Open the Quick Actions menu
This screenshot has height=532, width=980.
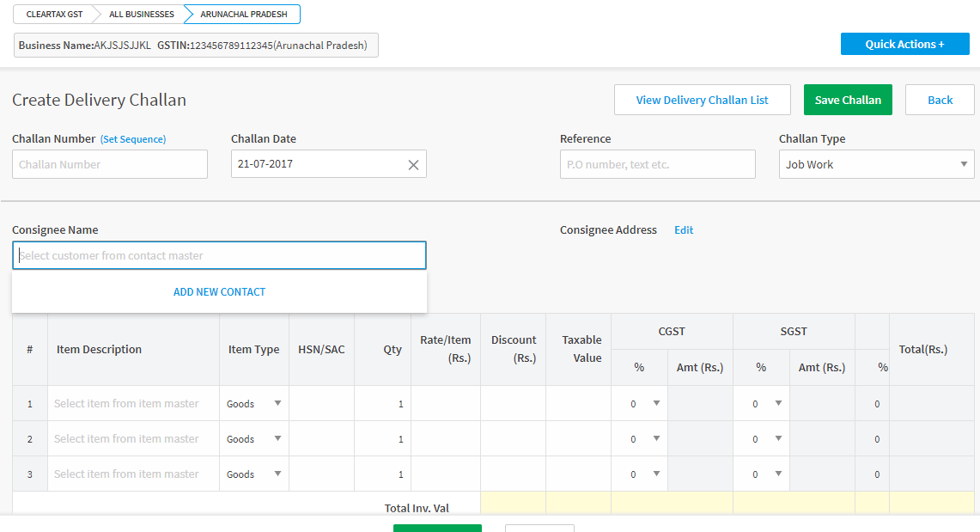click(x=904, y=43)
